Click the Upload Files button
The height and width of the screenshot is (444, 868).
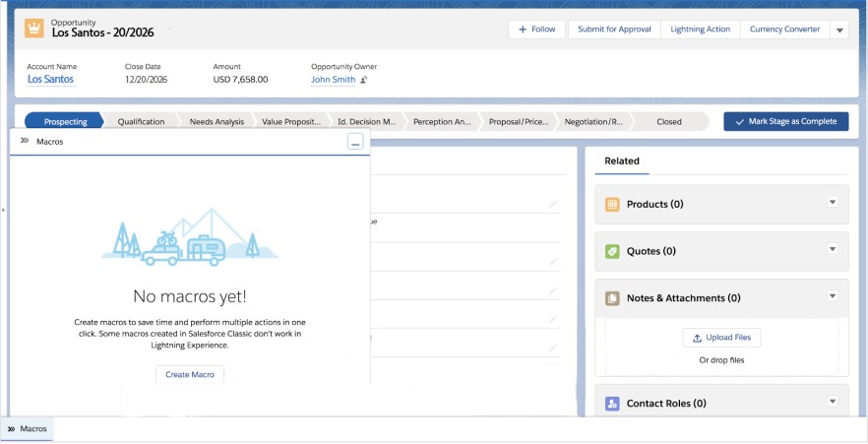[x=722, y=338]
